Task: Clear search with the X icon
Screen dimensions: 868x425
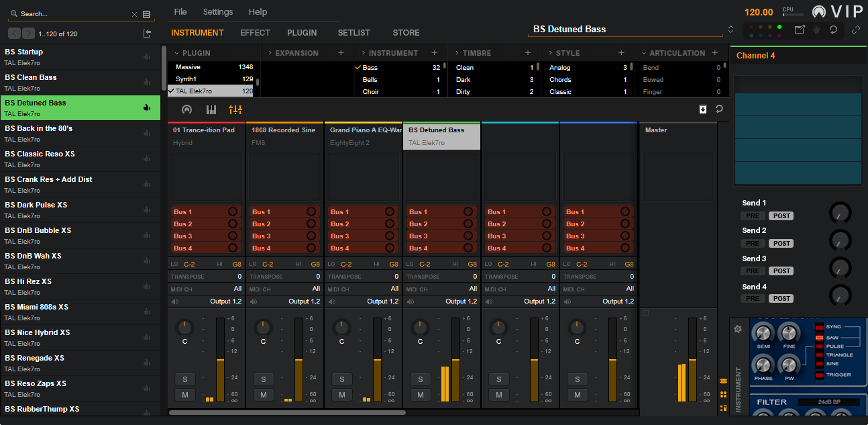Action: coord(134,14)
